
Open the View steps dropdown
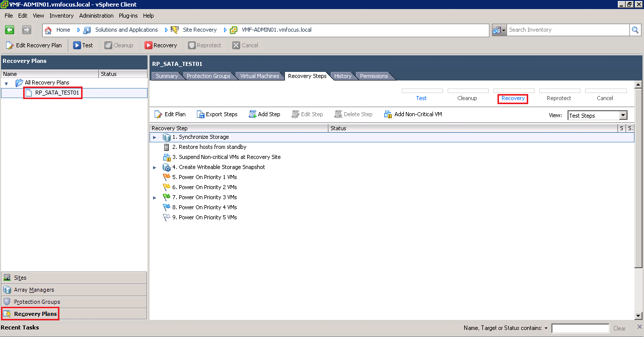[623, 115]
